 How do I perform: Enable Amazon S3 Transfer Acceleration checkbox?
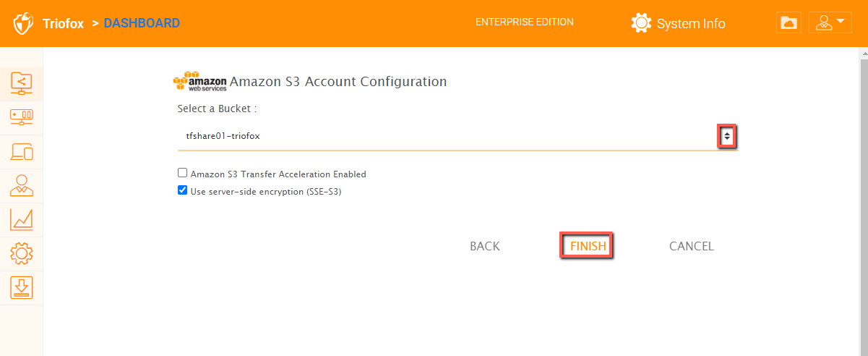click(183, 174)
